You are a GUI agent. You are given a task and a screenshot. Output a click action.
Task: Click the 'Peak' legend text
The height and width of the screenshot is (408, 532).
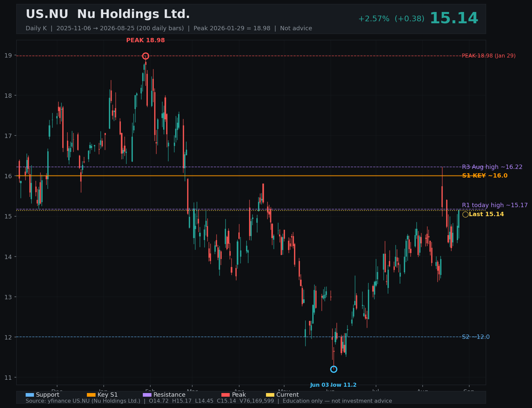(x=239, y=395)
